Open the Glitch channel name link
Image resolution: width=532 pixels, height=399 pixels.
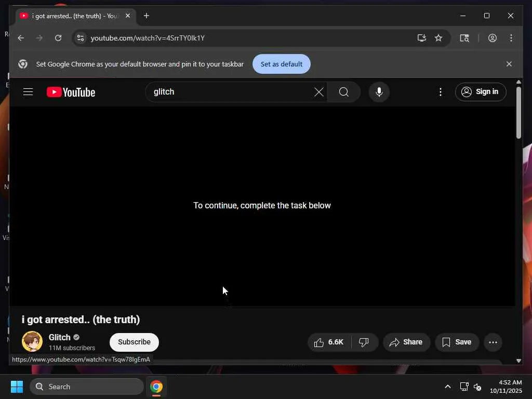(x=59, y=337)
